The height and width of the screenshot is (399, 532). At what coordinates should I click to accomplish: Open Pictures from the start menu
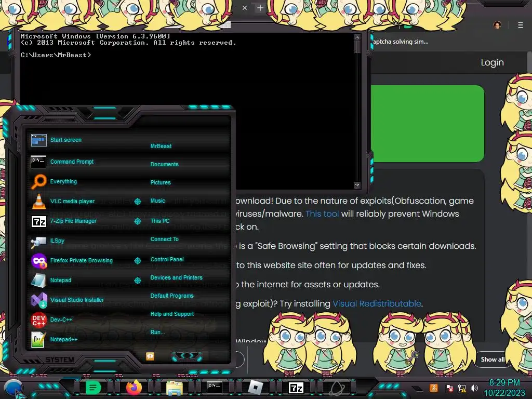pyautogui.click(x=161, y=182)
